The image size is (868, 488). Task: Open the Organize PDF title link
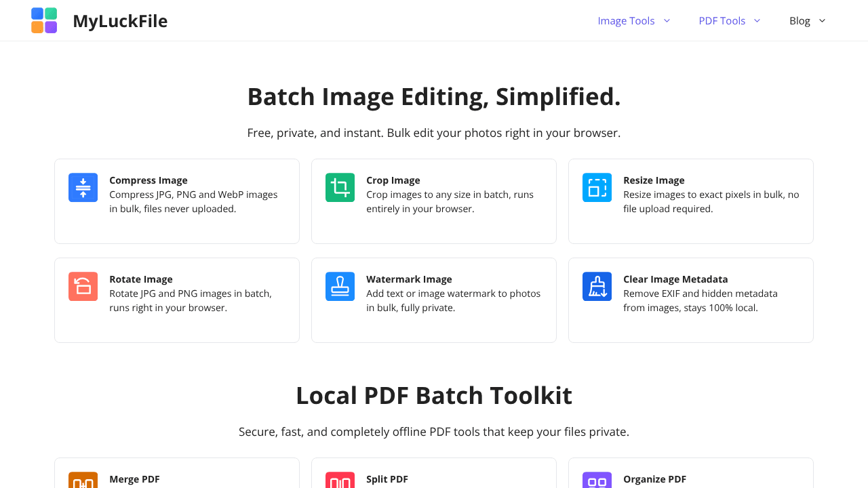(x=654, y=479)
